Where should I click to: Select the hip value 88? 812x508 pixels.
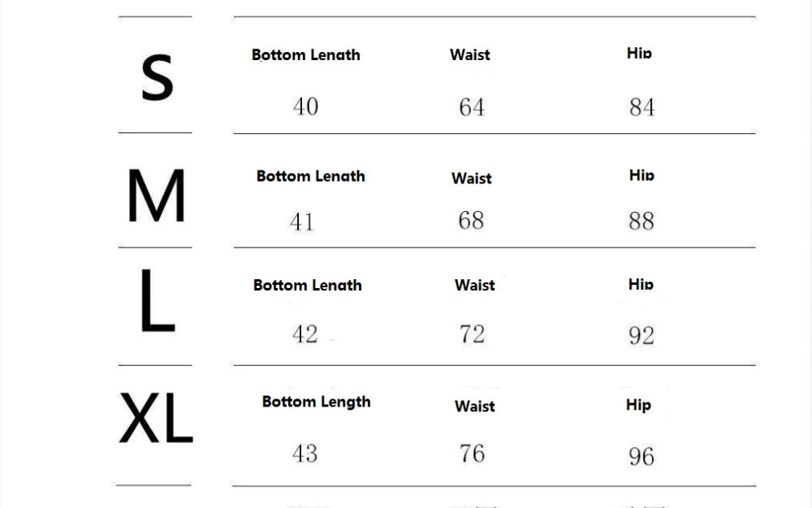click(641, 221)
